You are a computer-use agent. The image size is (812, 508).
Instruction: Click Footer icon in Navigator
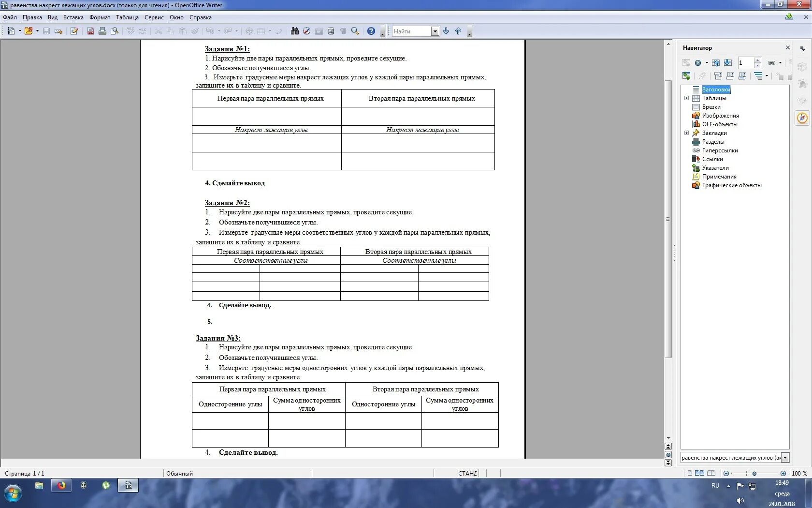point(730,76)
